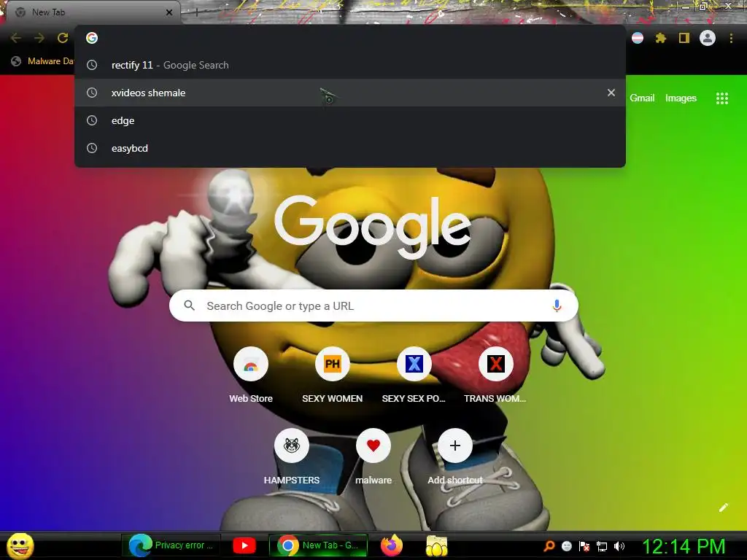The width and height of the screenshot is (747, 560).
Task: Click the flag notification tray icon
Action: click(584, 546)
